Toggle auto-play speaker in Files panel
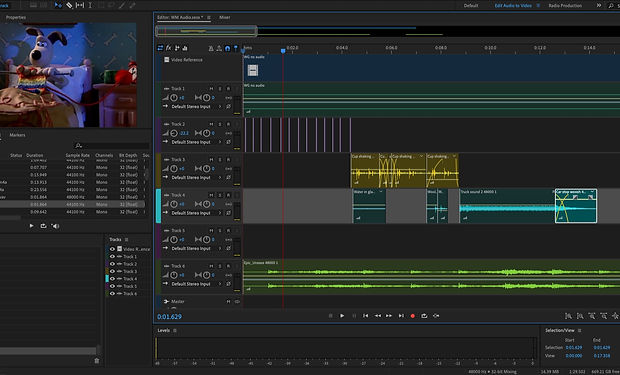This screenshot has height=375, width=620. pos(55,226)
